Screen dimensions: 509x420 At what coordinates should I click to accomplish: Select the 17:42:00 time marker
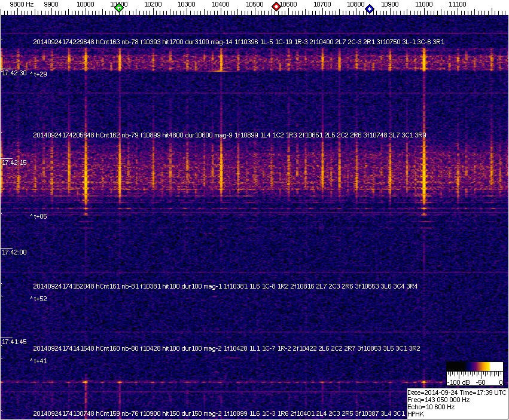pos(14,252)
